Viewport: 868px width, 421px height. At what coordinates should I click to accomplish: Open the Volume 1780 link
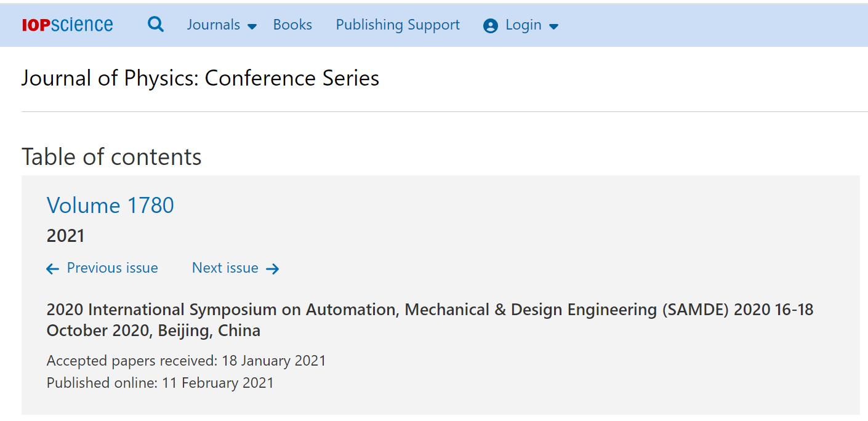pyautogui.click(x=110, y=205)
